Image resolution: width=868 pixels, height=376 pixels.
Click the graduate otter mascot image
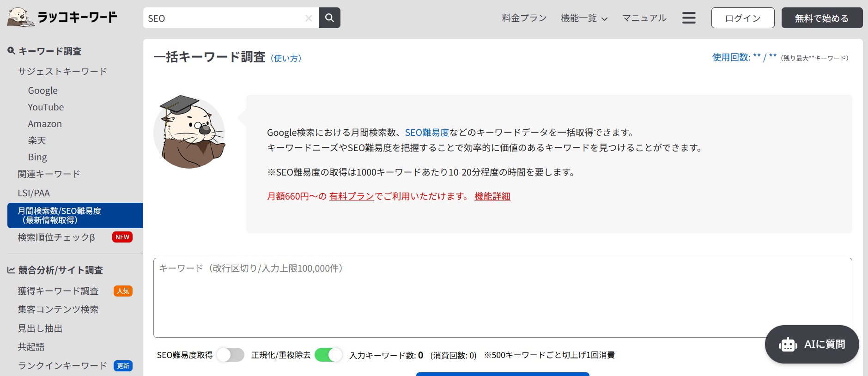pos(189,132)
